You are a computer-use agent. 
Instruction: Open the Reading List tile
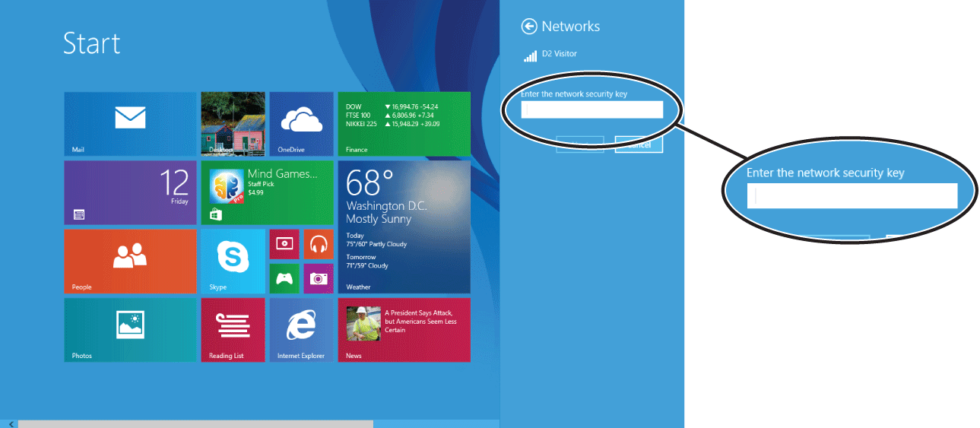point(233,329)
